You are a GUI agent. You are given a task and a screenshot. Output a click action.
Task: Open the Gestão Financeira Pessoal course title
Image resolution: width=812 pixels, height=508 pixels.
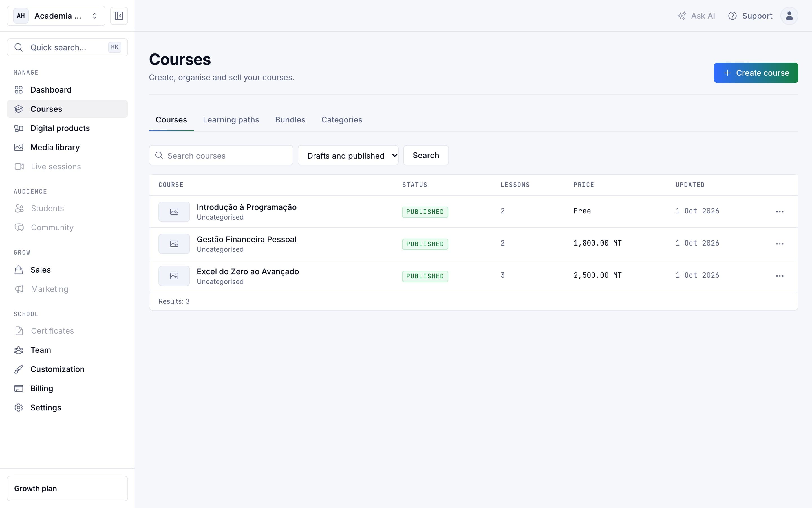pyautogui.click(x=247, y=239)
